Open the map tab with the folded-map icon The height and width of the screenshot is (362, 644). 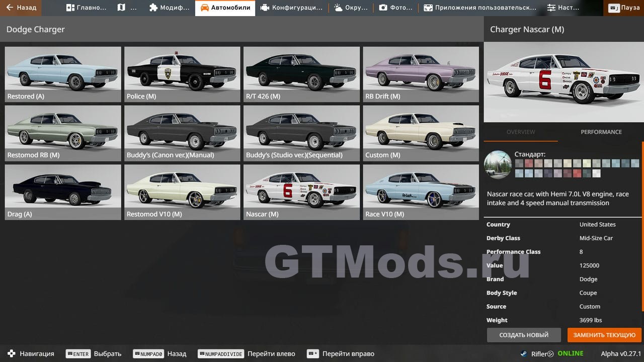click(126, 8)
